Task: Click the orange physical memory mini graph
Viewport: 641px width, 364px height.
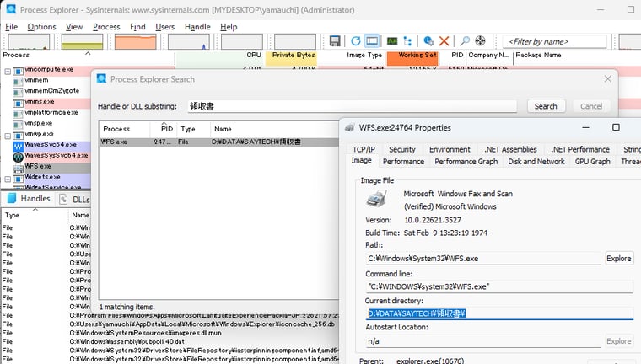Action: click(135, 41)
